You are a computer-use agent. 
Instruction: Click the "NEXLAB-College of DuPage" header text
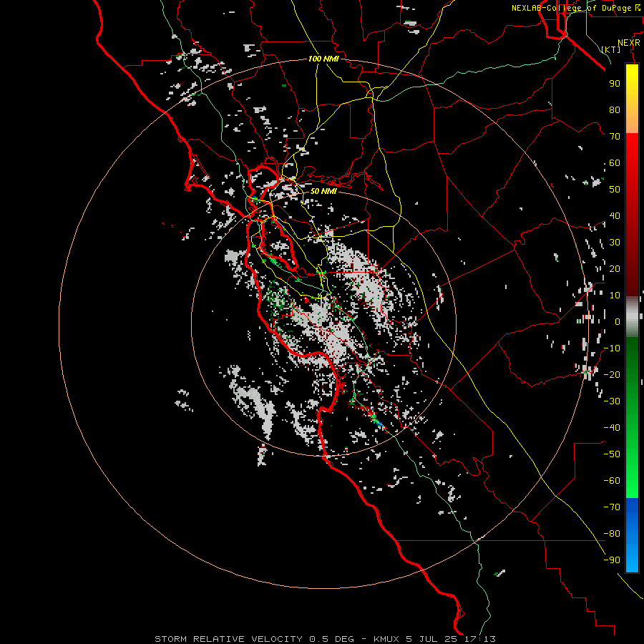572,8
